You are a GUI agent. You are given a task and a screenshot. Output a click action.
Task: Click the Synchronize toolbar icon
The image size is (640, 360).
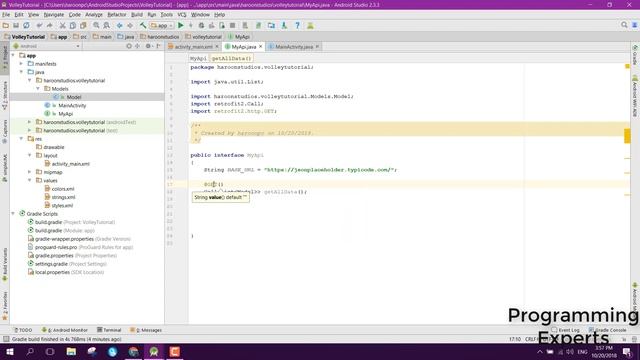click(26, 25)
